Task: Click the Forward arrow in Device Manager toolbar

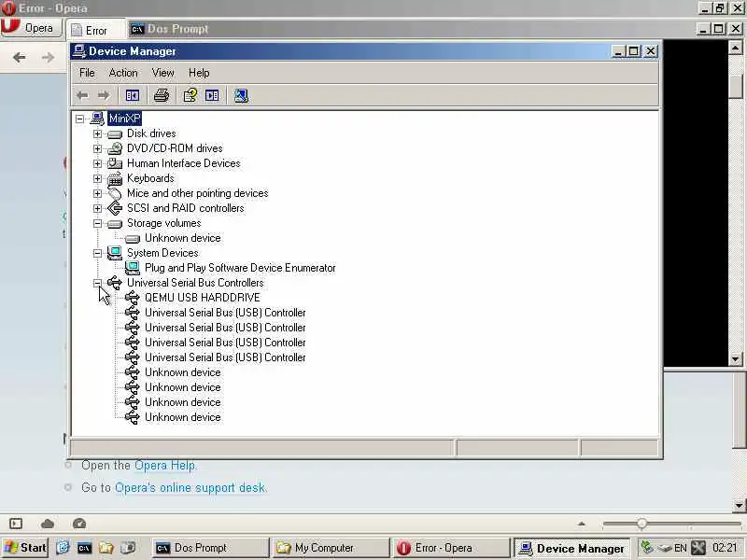Action: tap(104, 96)
